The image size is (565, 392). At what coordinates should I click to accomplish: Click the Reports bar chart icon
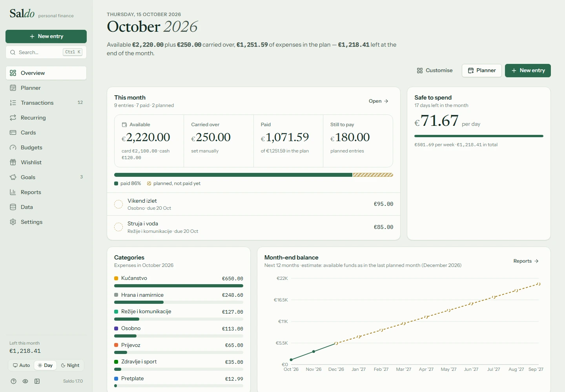pyautogui.click(x=13, y=192)
